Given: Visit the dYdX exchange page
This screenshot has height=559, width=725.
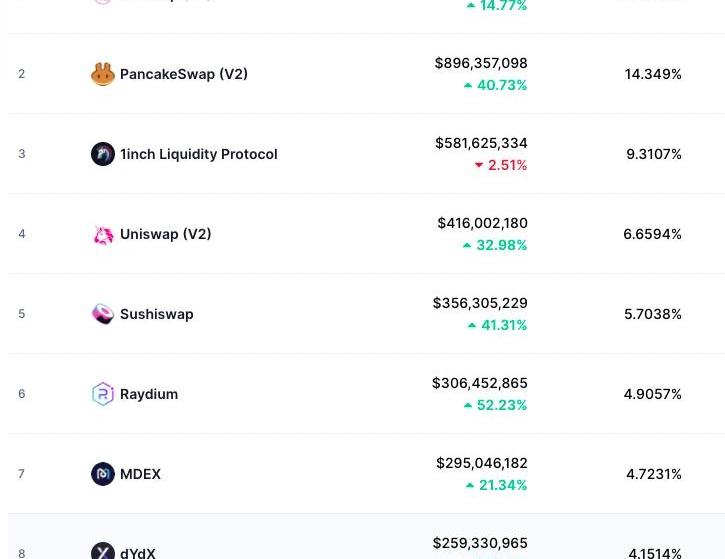Looking at the screenshot, I should pyautogui.click(x=138, y=552).
